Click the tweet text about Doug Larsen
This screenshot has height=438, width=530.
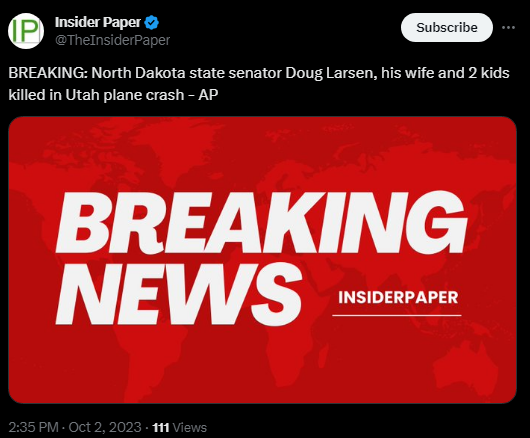click(x=259, y=84)
